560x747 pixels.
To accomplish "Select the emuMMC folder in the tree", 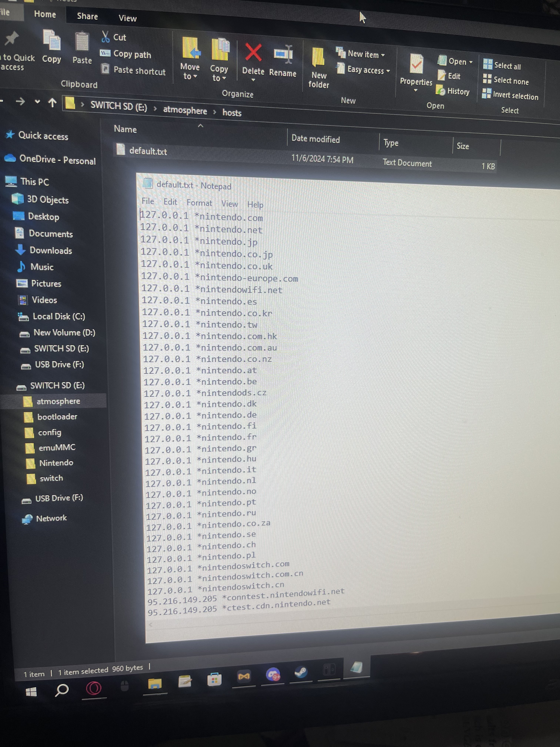I will coord(57,447).
